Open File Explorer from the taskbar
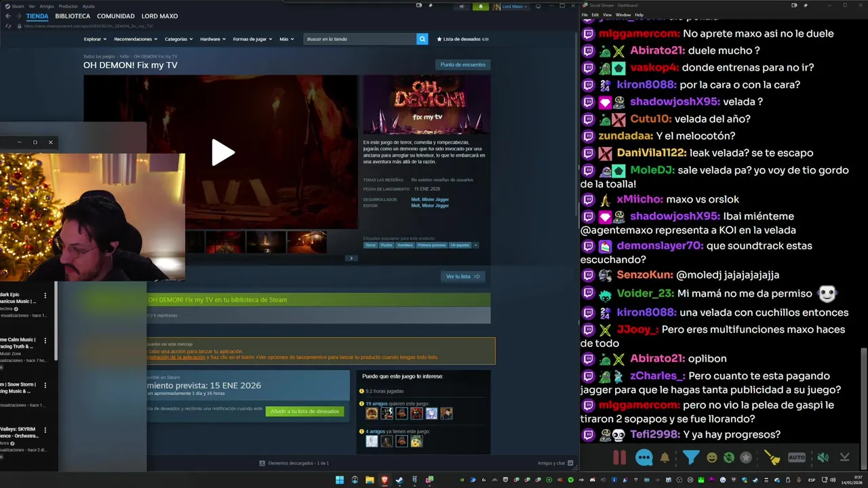This screenshot has height=488, width=868. tap(370, 480)
